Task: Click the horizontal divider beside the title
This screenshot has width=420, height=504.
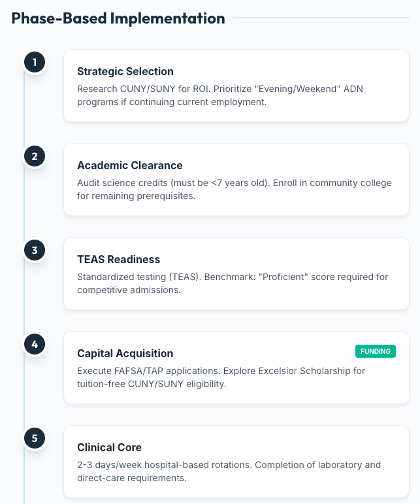Action: coord(321,18)
